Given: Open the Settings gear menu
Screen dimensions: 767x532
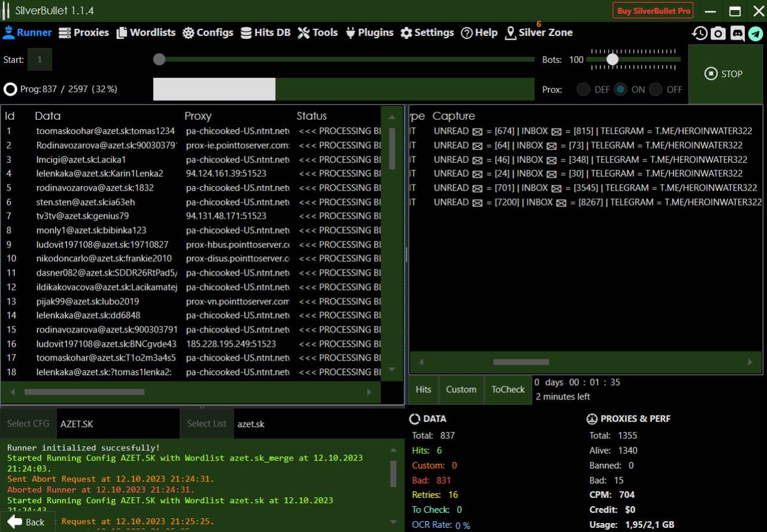Looking at the screenshot, I should (x=427, y=33).
